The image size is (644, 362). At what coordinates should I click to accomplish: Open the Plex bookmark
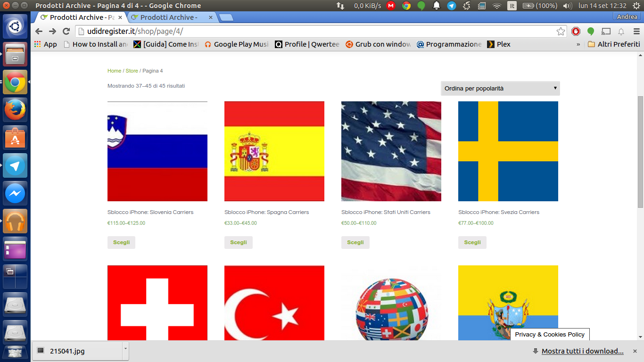[499, 44]
